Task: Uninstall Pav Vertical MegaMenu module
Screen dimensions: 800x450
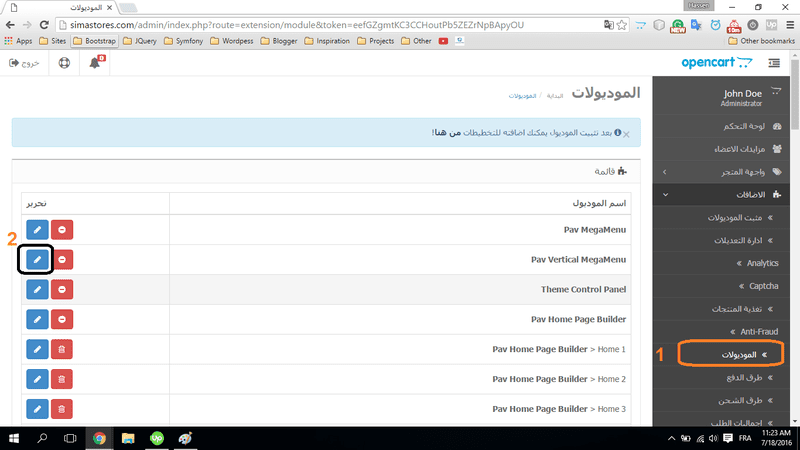Action: (x=62, y=260)
